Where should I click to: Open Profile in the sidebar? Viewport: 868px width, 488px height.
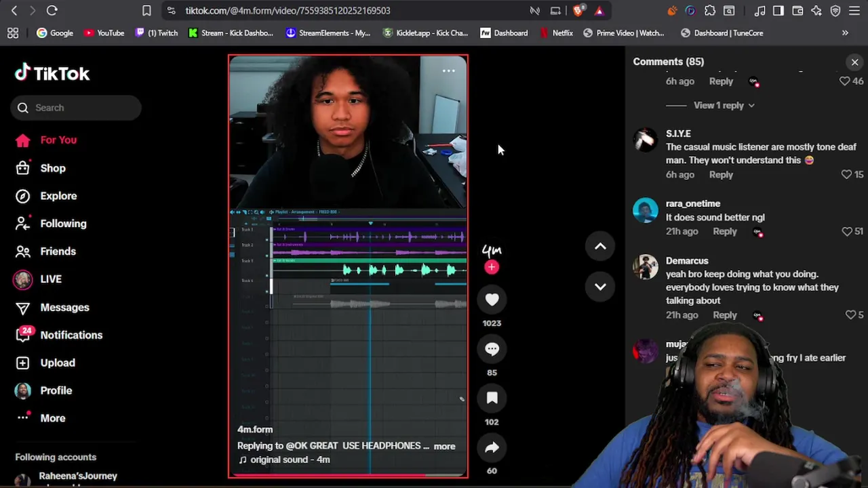tap(43, 390)
